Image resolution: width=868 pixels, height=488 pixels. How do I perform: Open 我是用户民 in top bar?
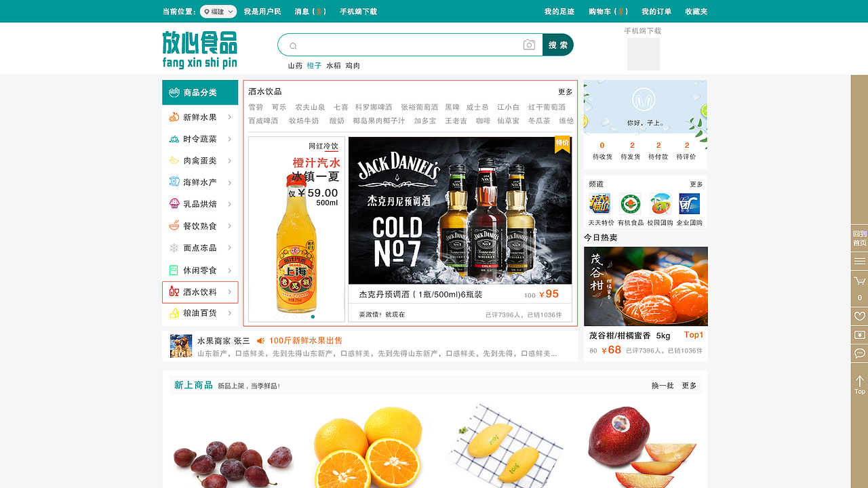click(x=262, y=12)
